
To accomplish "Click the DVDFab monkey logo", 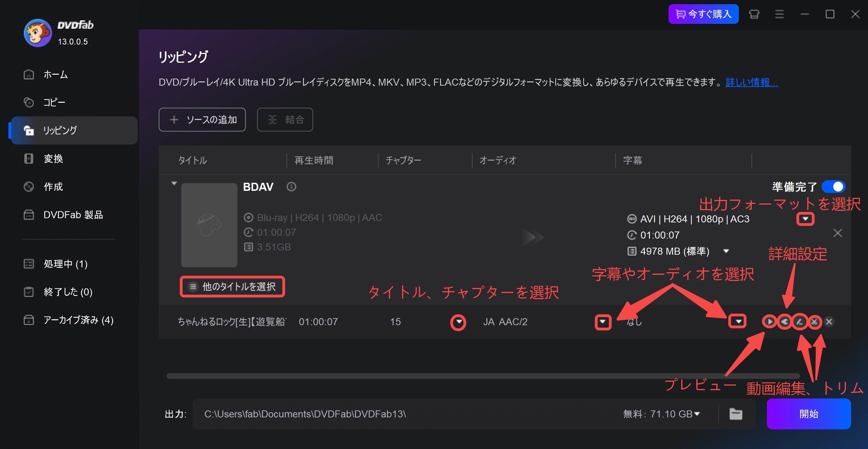I will click(x=38, y=33).
